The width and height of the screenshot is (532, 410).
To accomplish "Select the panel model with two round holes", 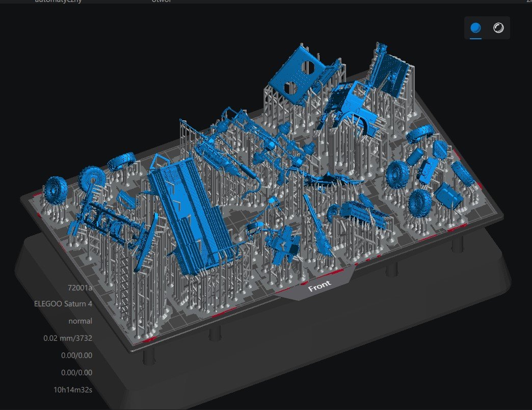I will tap(295, 76).
